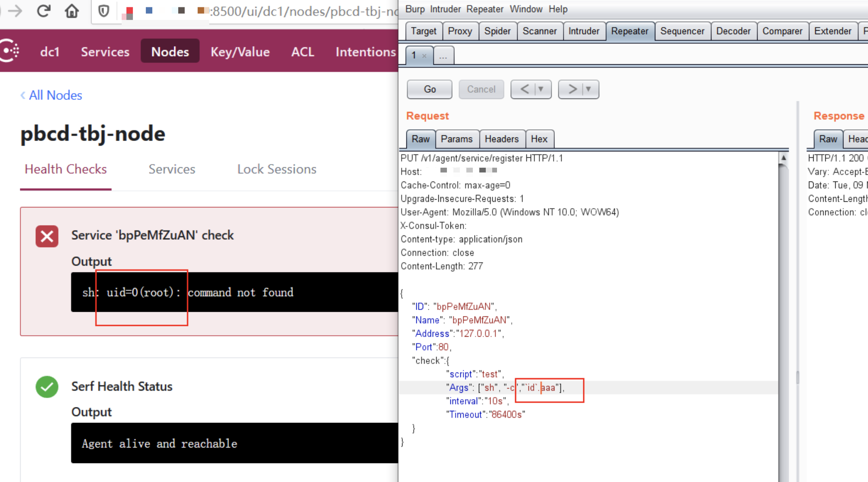The height and width of the screenshot is (482, 868).
Task: Open next request history dropdown arrow
Action: tap(588, 89)
